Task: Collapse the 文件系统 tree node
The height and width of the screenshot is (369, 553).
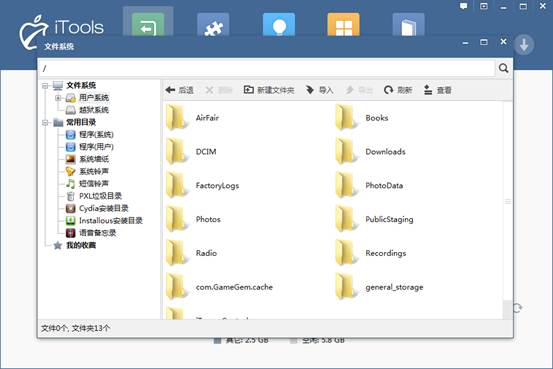Action: point(45,85)
